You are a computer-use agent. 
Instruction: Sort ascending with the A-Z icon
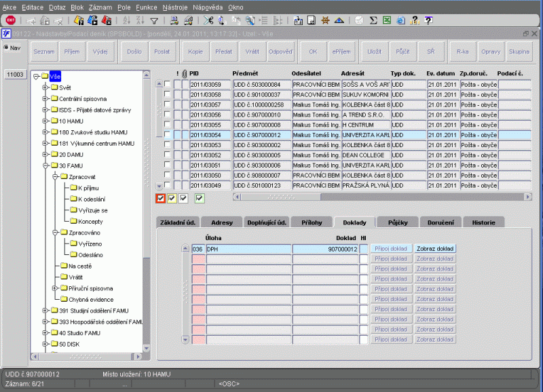click(126, 20)
